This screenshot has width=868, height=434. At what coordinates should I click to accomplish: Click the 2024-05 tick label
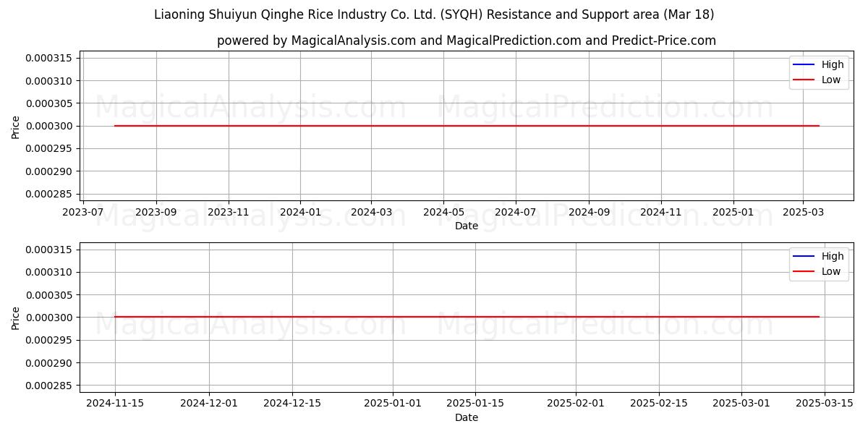pyautogui.click(x=443, y=213)
